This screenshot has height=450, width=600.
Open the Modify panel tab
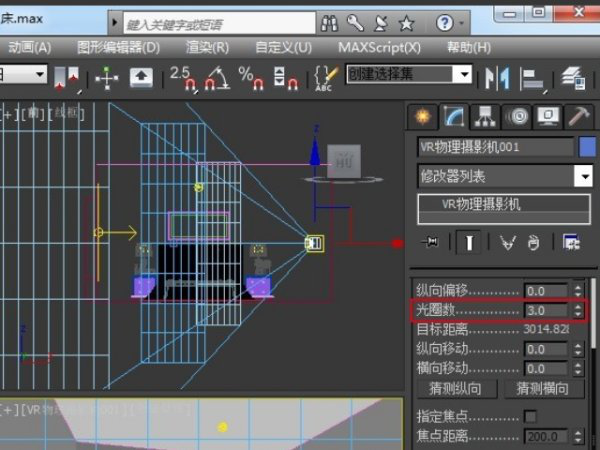pyautogui.click(x=455, y=117)
